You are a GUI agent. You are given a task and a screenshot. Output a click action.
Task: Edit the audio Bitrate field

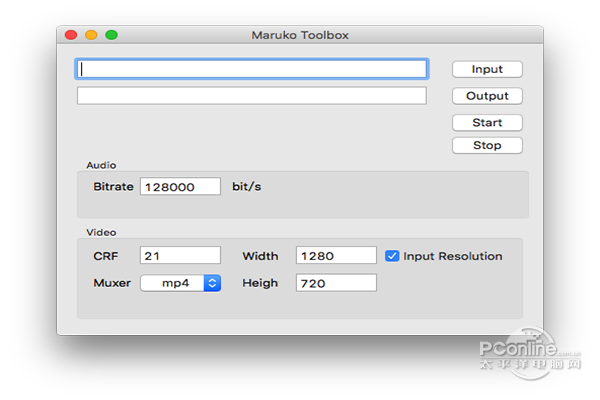(180, 186)
